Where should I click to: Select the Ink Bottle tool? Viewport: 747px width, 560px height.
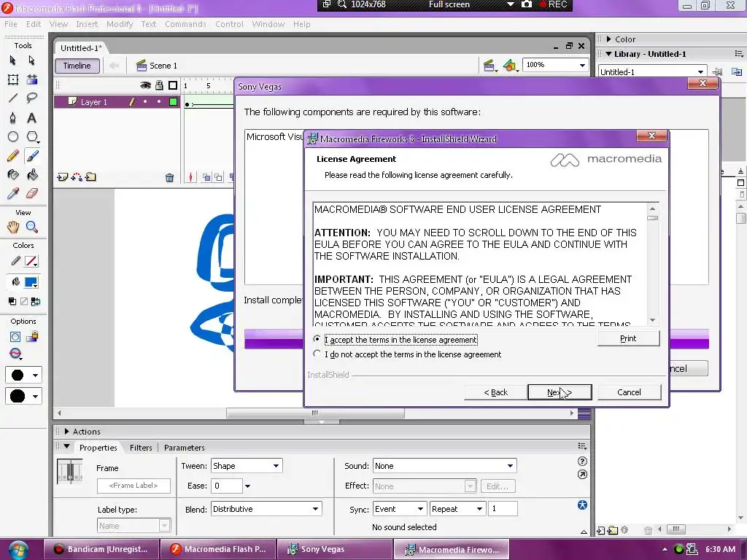(x=13, y=175)
